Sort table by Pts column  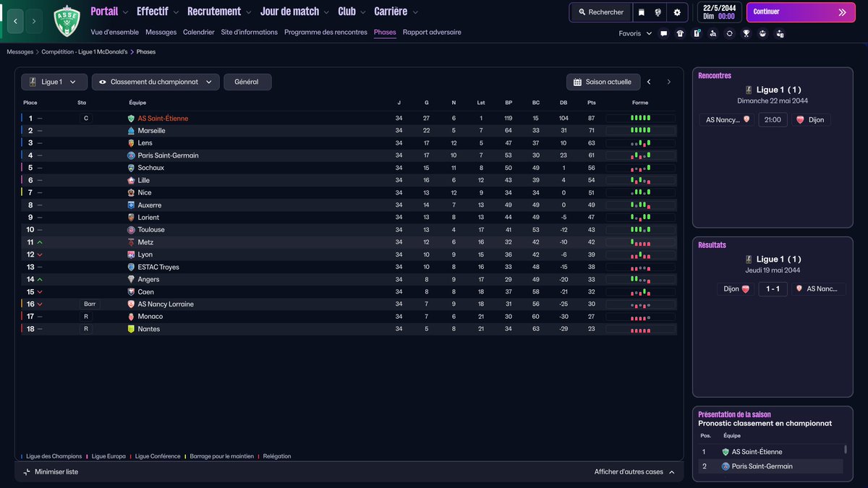(x=592, y=103)
